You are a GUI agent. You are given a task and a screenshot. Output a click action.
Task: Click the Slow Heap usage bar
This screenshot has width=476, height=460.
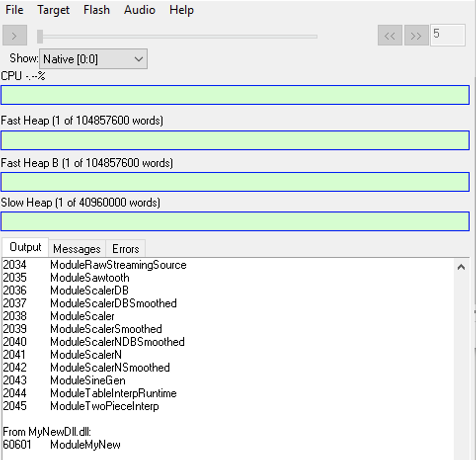tap(235, 221)
